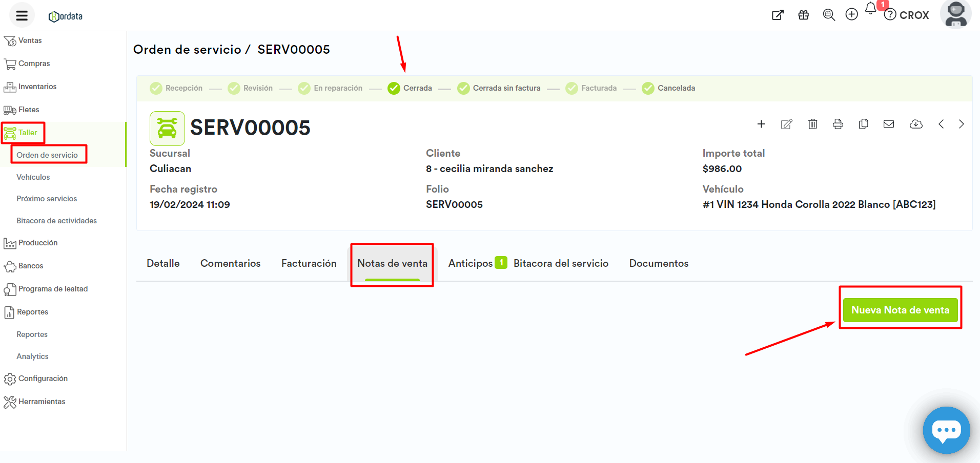Expand the Producción sidebar menu
Image resolution: width=980 pixels, height=463 pixels.
(x=37, y=243)
